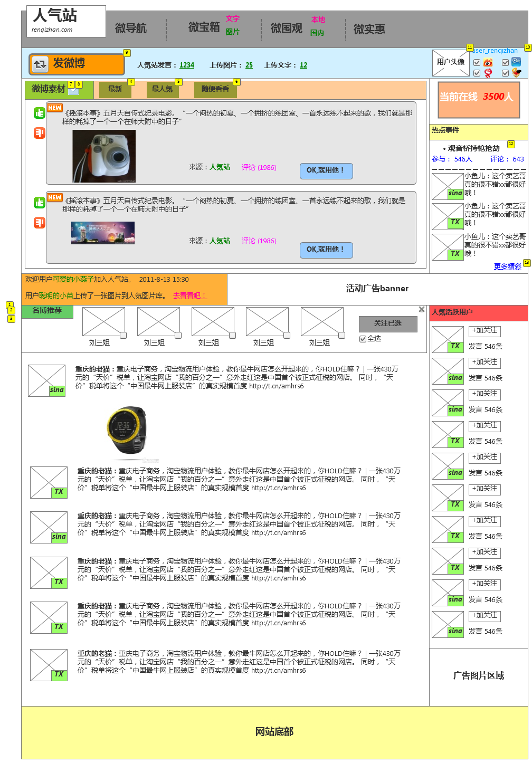This screenshot has height=763, width=532.
Task: Click the blue Tencent Weibo icon
Action: tap(516, 62)
